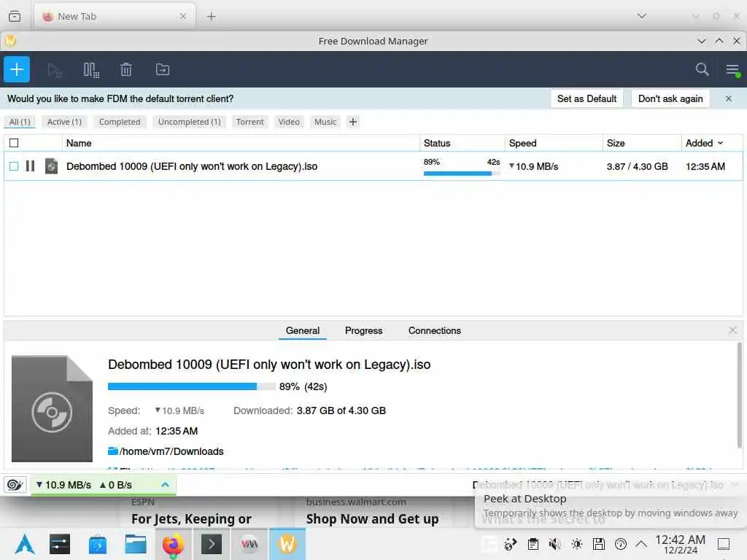Screen dimensions: 747x560
Task: Expand the speed panel chevron in status bar
Action: 166,485
